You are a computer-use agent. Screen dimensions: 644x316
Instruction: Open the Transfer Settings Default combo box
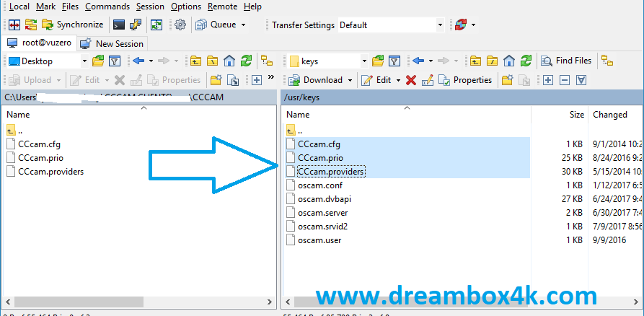391,25
